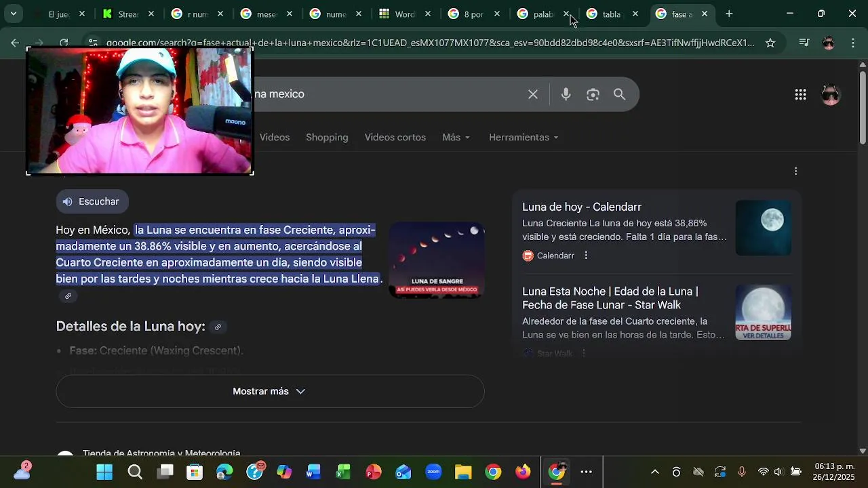Open PowerPoint from the taskbar
Screen dimensions: 868x488
coord(374,472)
